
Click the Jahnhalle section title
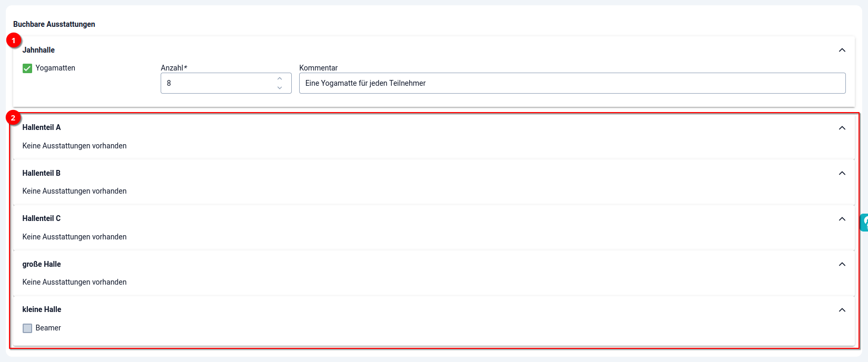[38, 50]
